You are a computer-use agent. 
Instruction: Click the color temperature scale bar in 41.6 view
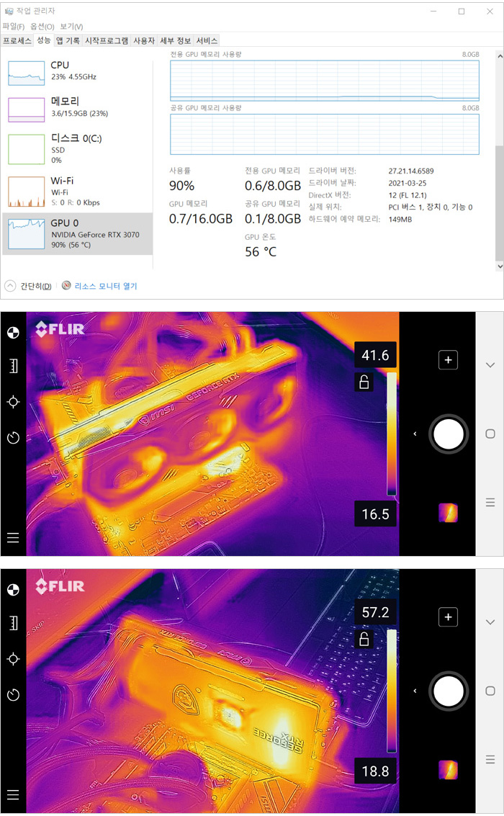(x=392, y=434)
